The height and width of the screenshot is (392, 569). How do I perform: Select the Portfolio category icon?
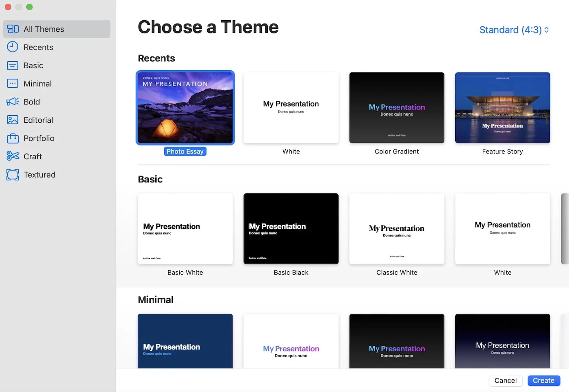13,139
